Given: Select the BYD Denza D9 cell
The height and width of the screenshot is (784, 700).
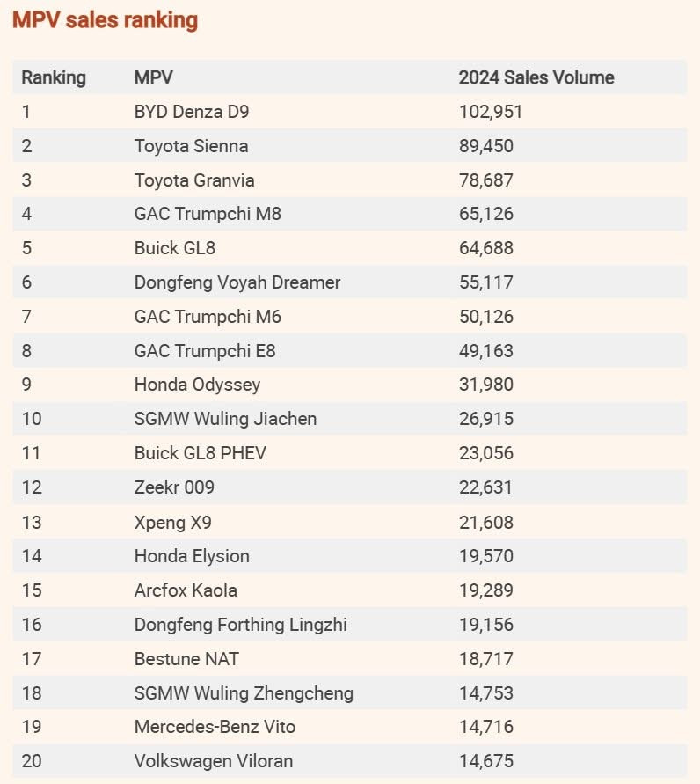Looking at the screenshot, I should point(198,112).
